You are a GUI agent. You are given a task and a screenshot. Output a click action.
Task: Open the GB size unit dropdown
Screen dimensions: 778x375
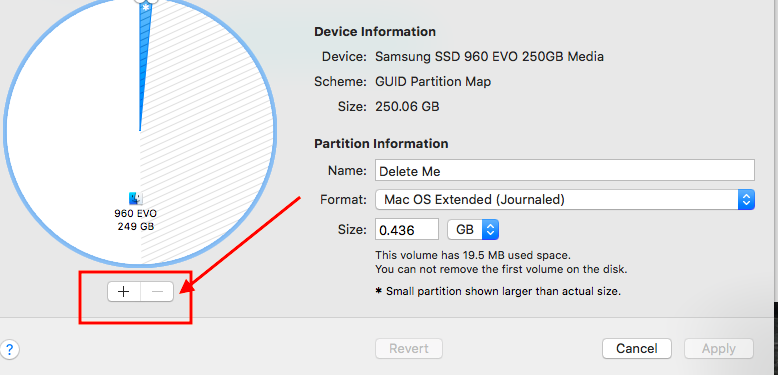(x=473, y=230)
